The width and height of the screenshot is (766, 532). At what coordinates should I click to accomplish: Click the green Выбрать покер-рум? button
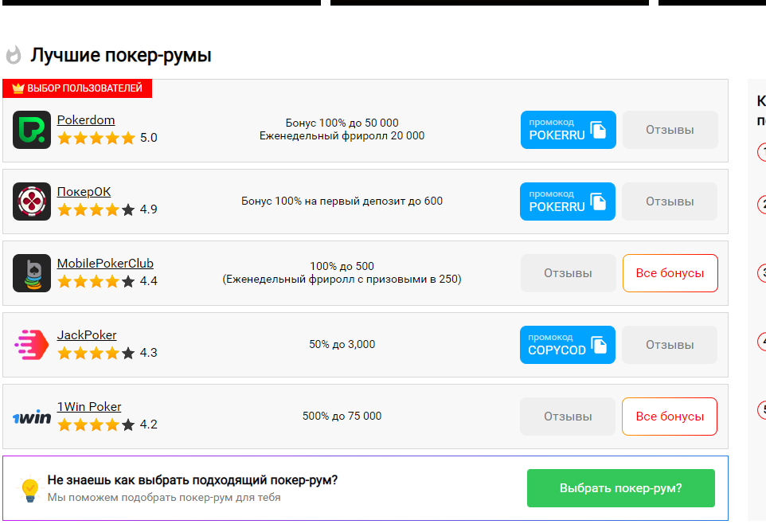click(x=621, y=488)
